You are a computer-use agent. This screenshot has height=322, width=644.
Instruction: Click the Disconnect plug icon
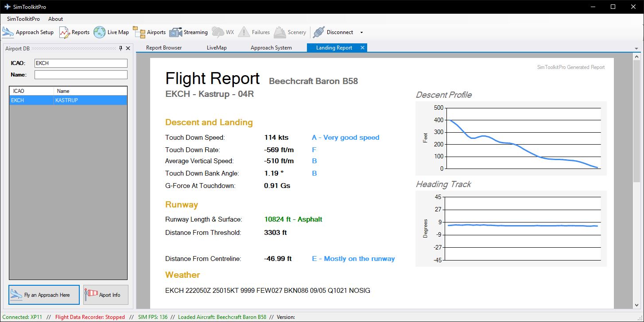318,32
